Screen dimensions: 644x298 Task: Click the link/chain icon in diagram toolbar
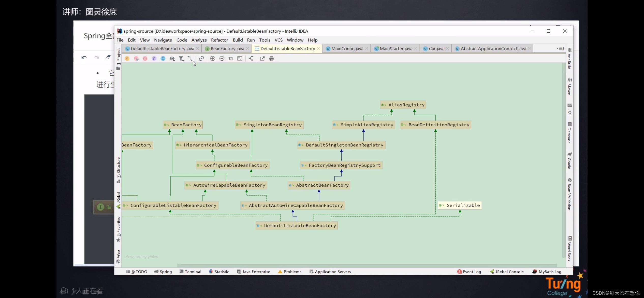click(201, 58)
